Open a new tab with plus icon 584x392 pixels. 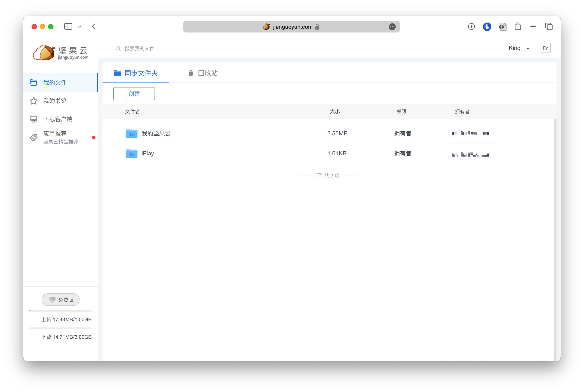coord(533,26)
